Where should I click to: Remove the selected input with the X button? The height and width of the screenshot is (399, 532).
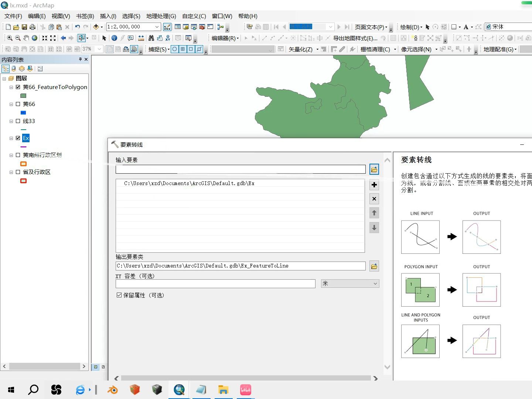tap(374, 199)
